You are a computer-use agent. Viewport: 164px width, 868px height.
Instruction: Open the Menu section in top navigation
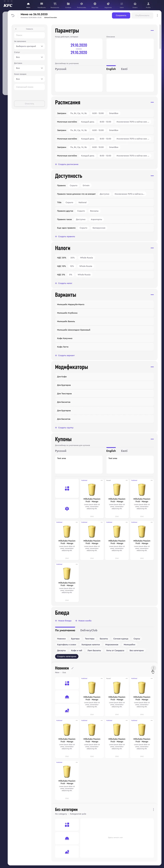pyautogui.click(x=28, y=5)
